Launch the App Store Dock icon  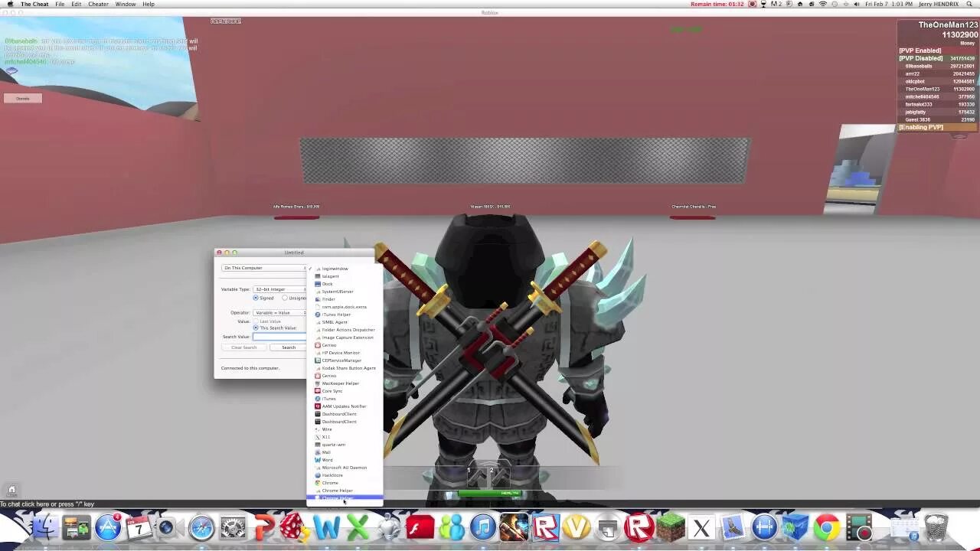108,528
